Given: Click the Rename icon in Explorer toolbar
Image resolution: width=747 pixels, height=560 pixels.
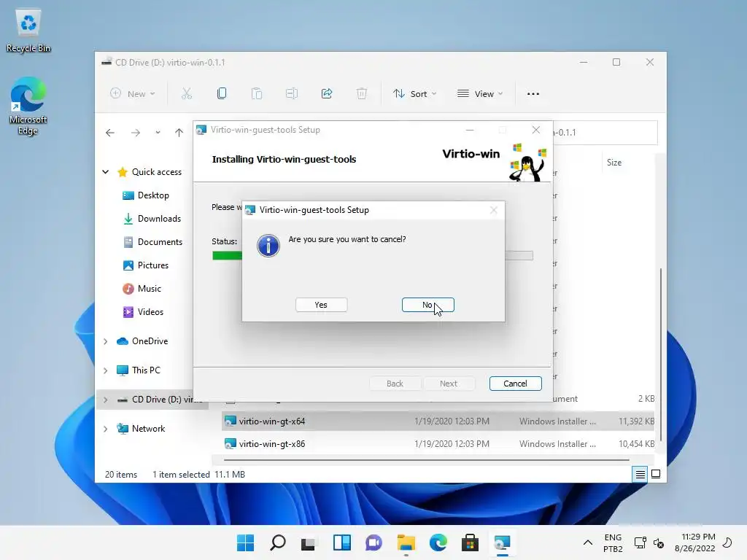Looking at the screenshot, I should click(292, 94).
